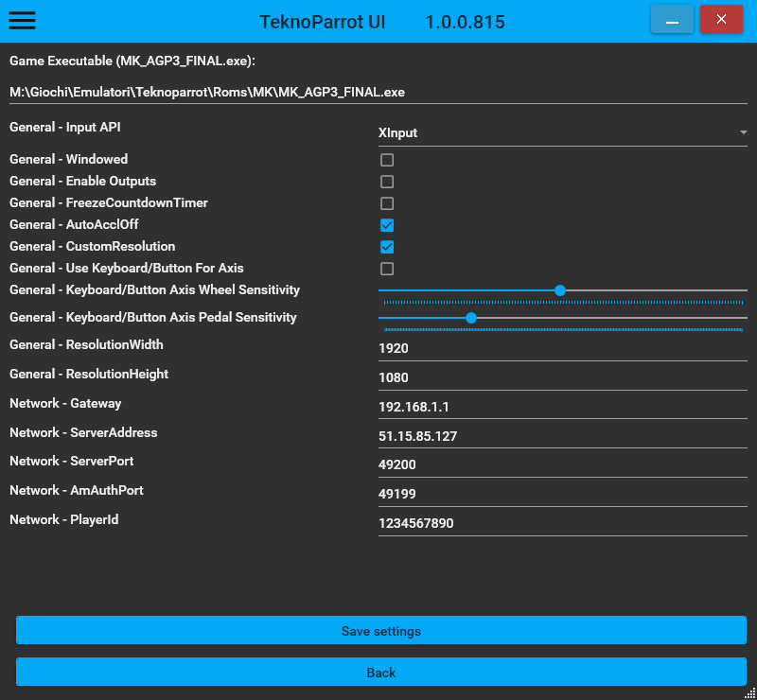Click the game executable path field
757x700 pixels.
pyautogui.click(x=378, y=92)
